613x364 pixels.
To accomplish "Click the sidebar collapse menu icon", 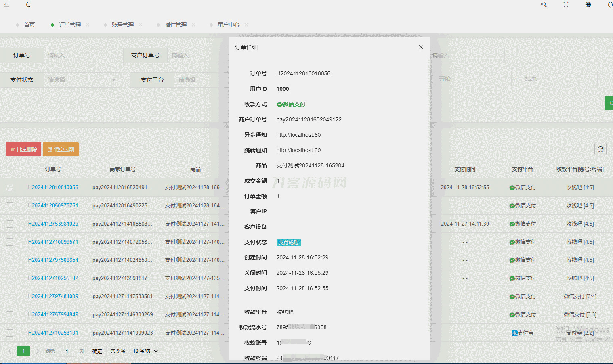I will click(x=6, y=4).
